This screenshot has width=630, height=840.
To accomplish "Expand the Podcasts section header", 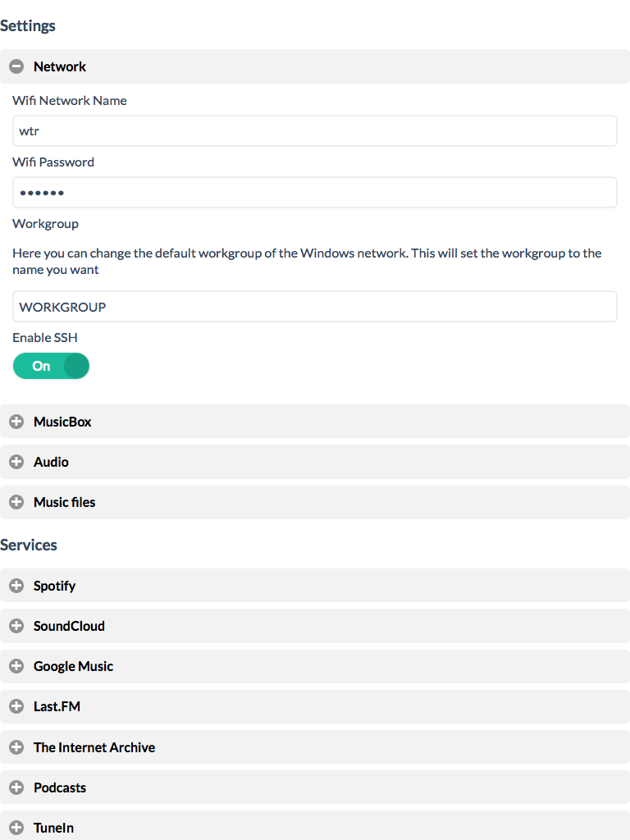I will pyautogui.click(x=315, y=787).
